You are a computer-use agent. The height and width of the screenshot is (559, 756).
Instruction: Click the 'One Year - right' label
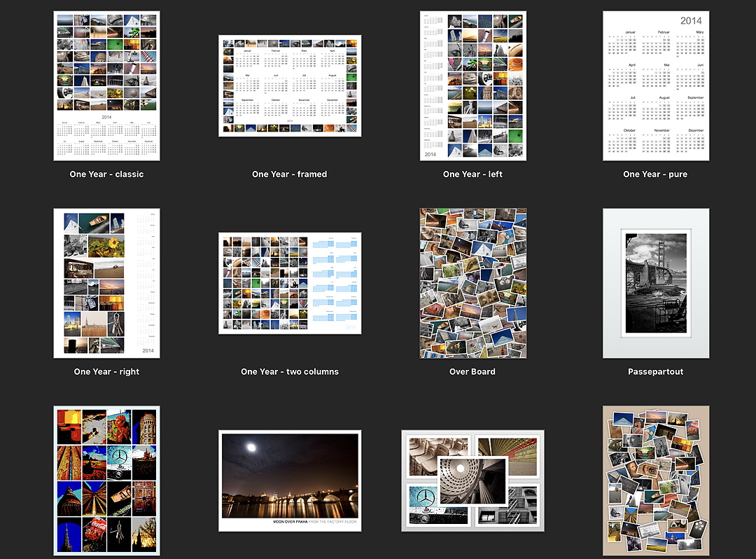[106, 371]
